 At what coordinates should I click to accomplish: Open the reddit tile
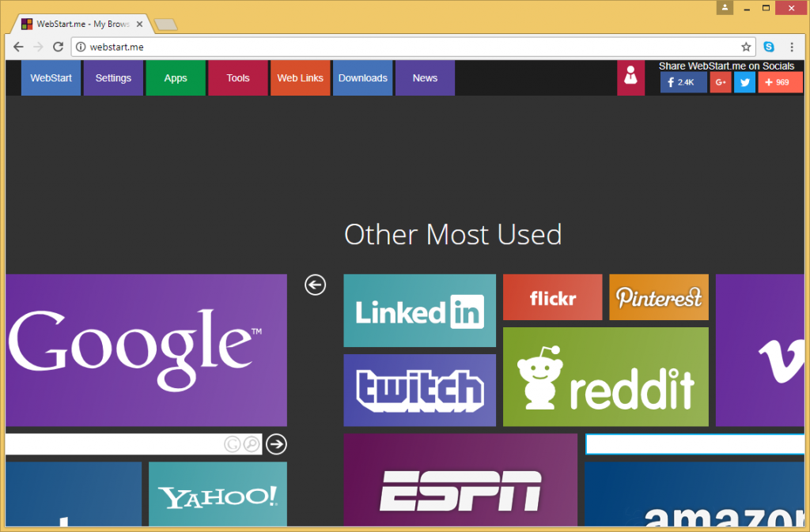(x=605, y=377)
